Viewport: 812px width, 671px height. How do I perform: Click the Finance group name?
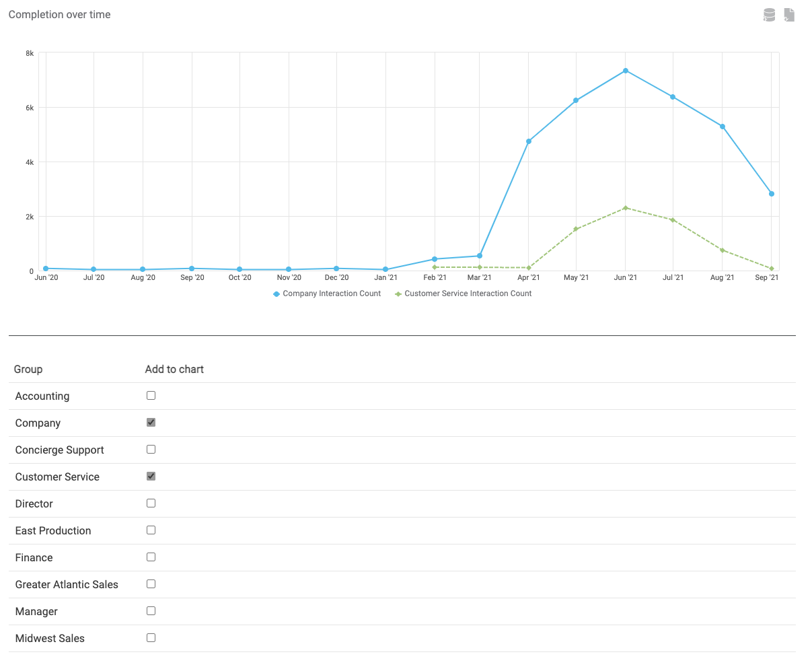34,558
